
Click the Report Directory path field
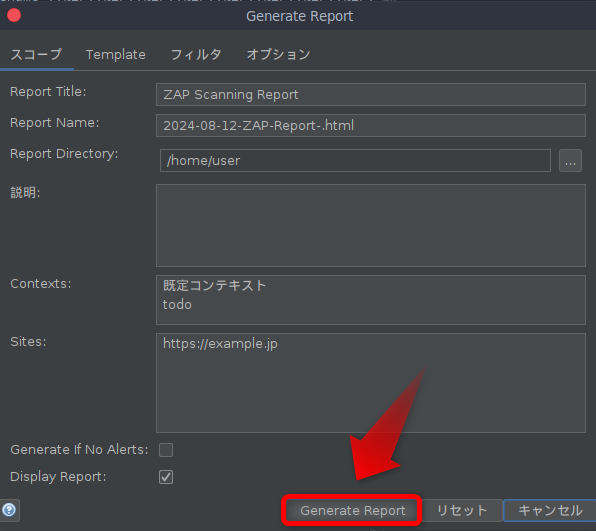point(355,160)
